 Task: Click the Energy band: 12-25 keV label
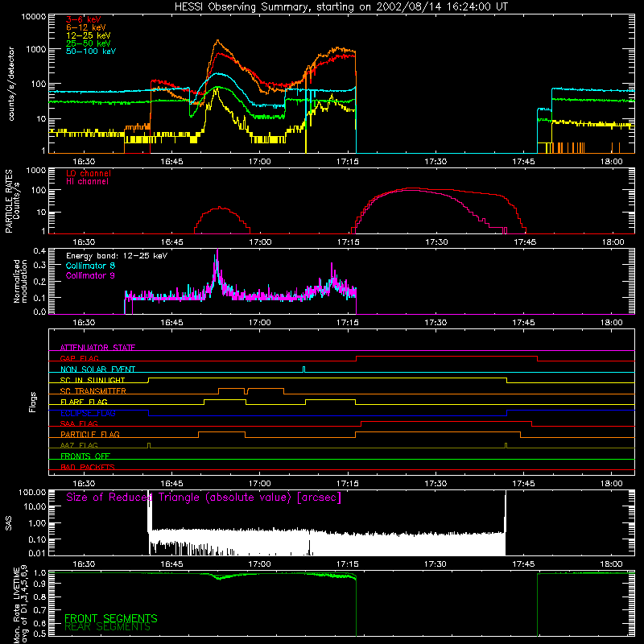[x=117, y=256]
